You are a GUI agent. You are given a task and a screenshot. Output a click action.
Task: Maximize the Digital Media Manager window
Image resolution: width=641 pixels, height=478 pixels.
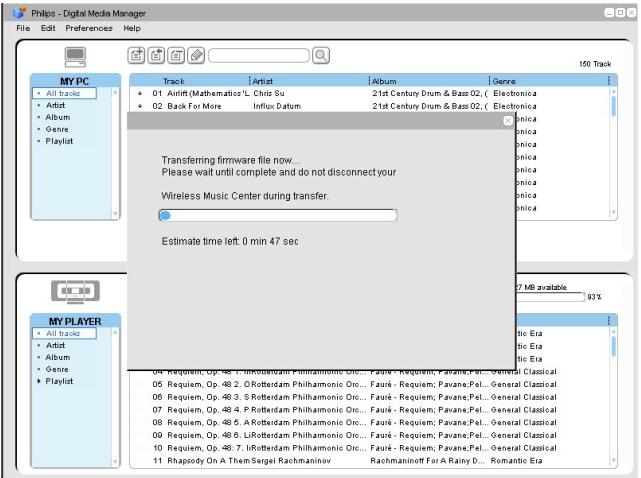tap(620, 13)
